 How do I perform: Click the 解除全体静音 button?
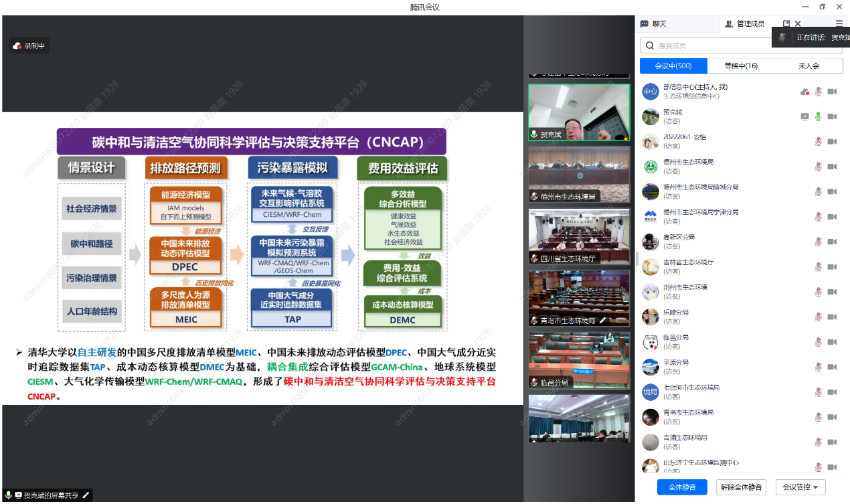[741, 487]
